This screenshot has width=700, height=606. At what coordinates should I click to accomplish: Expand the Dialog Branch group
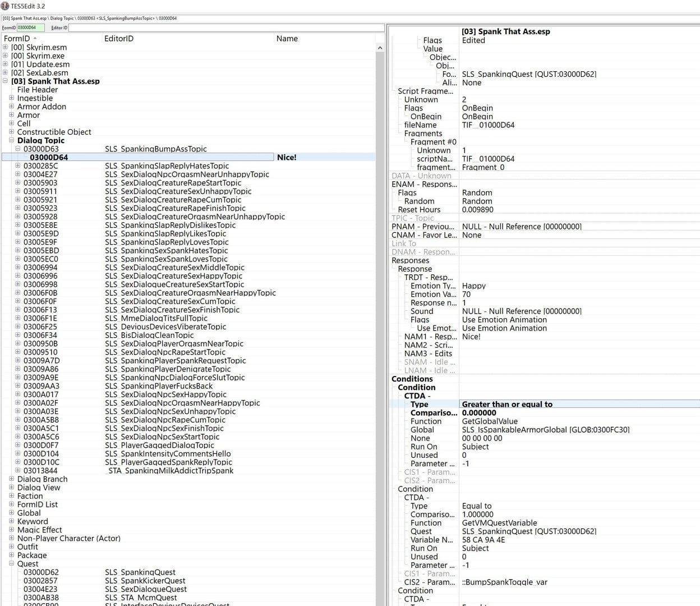(11, 479)
